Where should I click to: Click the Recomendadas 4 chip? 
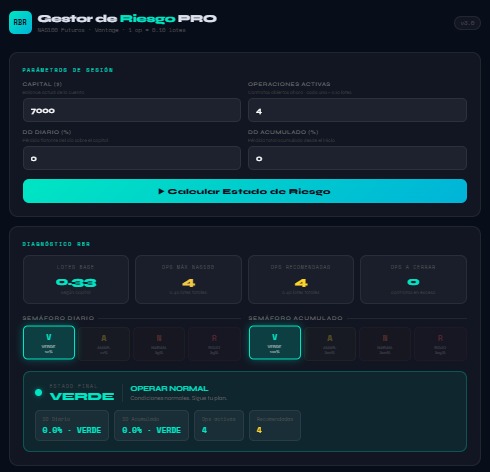(275, 426)
